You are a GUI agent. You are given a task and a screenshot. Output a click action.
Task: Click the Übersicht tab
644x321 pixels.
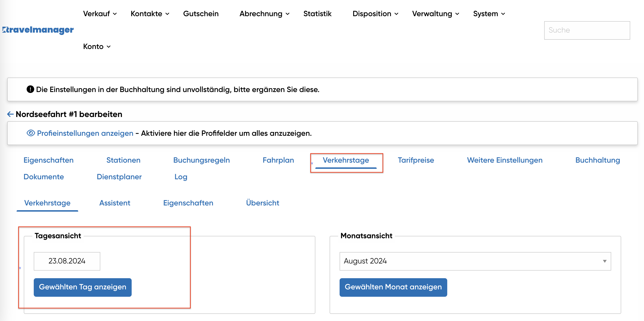pyautogui.click(x=262, y=203)
